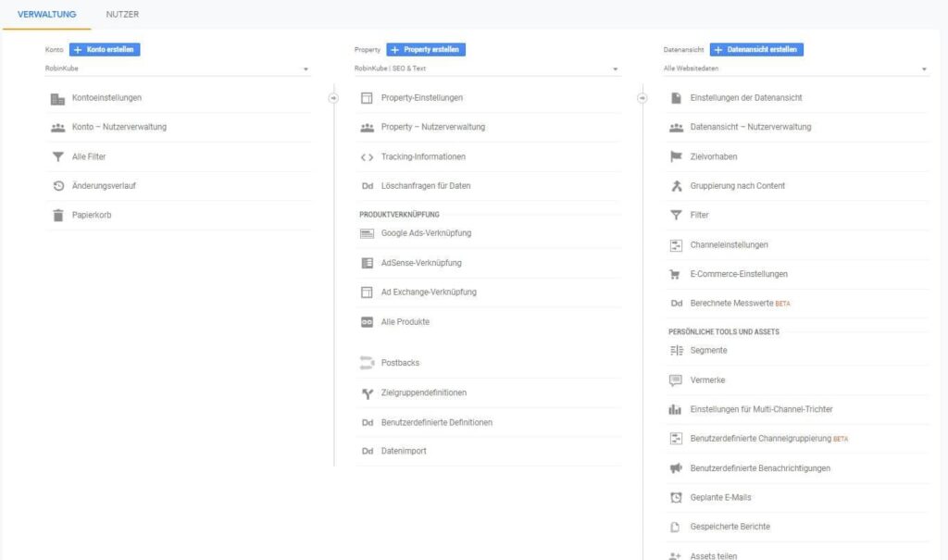
Task: Click the Änderungsverlauf history icon
Action: [57, 186]
